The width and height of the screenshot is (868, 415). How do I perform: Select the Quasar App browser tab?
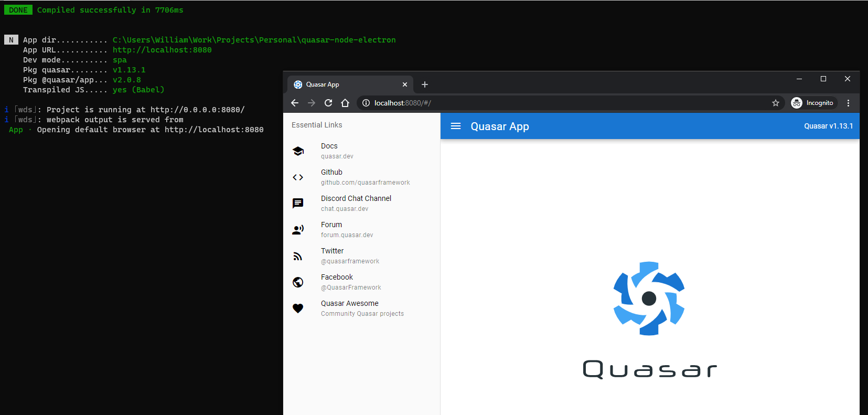point(350,84)
